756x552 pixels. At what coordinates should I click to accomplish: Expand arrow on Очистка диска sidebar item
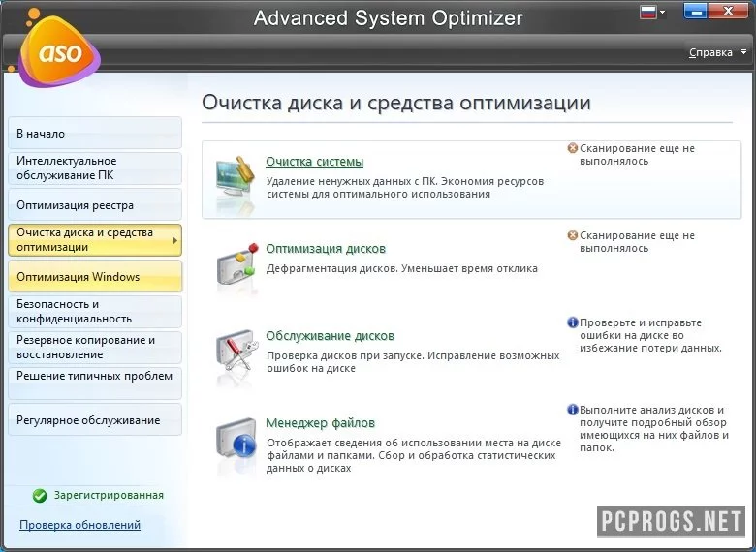(175, 240)
